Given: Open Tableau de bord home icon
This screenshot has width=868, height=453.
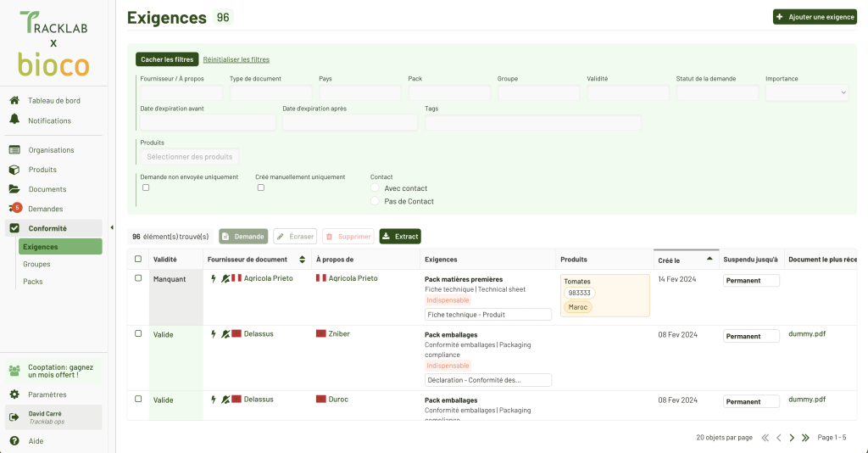Looking at the screenshot, I should point(14,100).
